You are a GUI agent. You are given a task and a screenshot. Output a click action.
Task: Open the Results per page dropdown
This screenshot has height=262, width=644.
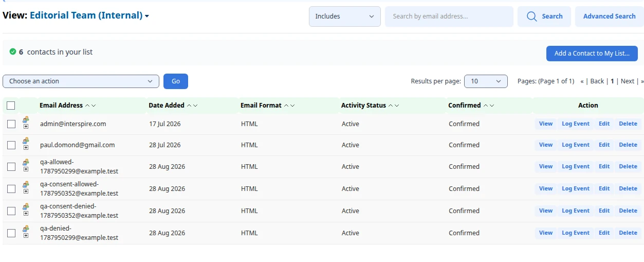click(486, 81)
